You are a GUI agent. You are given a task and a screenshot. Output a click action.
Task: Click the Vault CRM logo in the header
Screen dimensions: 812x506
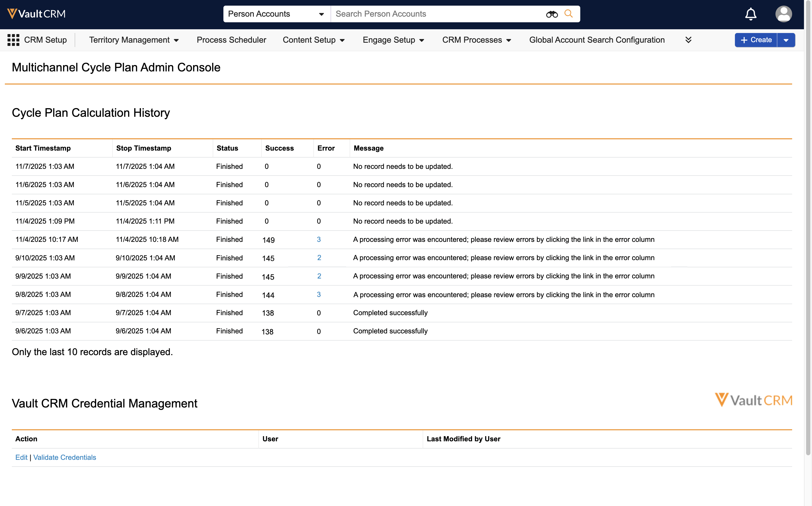tap(36, 14)
